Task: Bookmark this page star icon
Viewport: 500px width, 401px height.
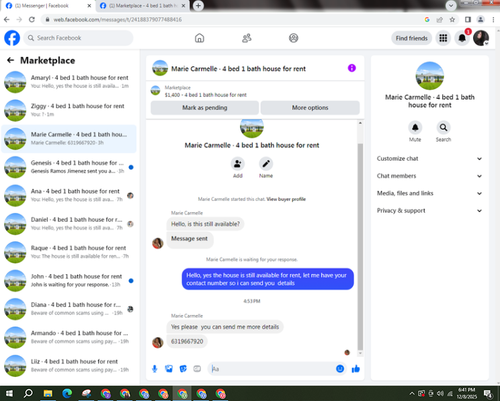Action: tap(452, 20)
